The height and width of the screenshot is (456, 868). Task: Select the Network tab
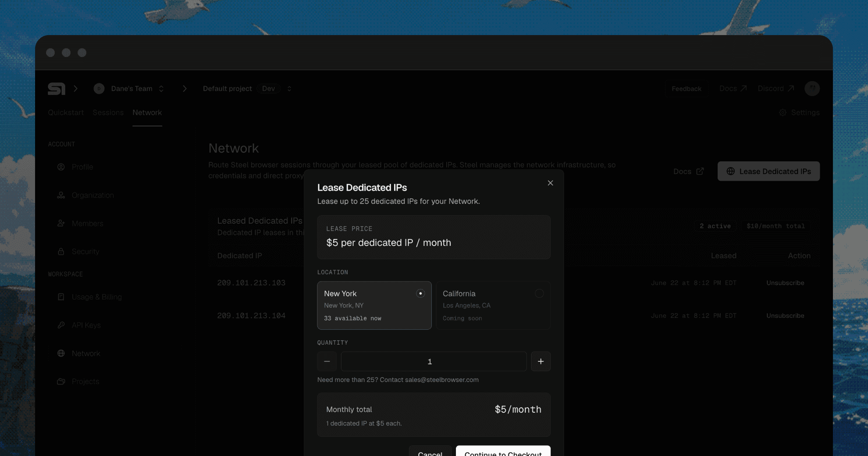pyautogui.click(x=147, y=113)
